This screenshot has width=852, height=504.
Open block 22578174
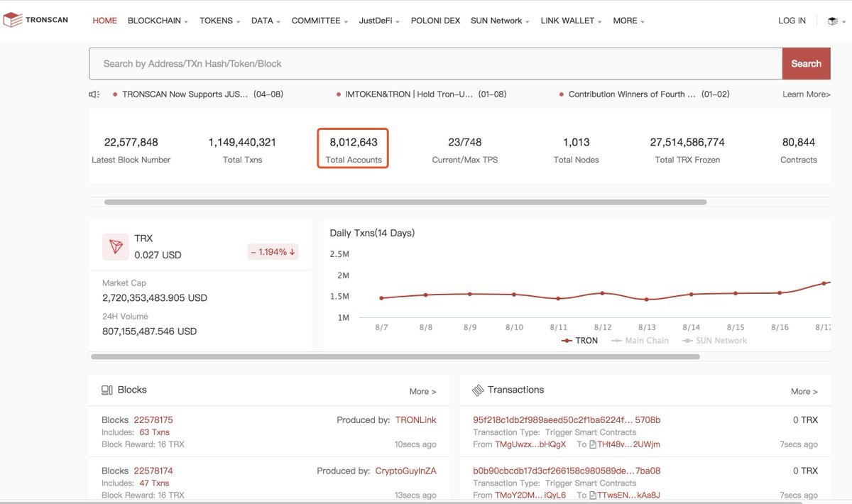153,471
